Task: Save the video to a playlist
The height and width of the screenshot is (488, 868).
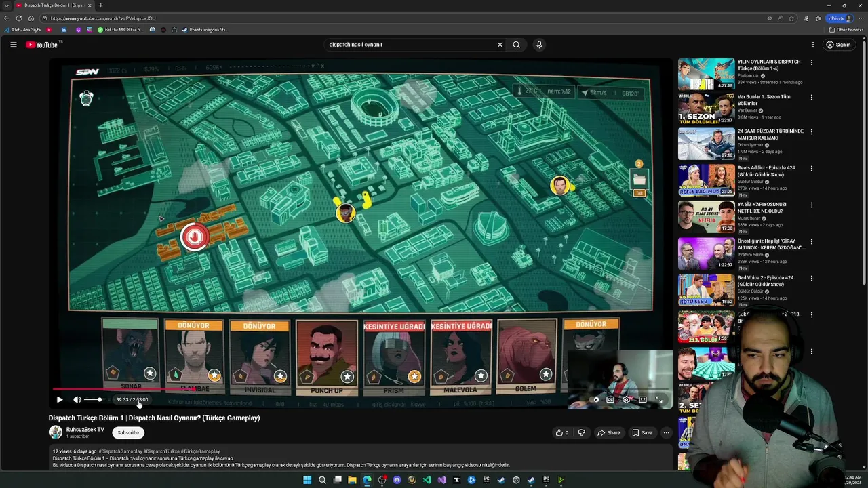Action: coord(642,432)
